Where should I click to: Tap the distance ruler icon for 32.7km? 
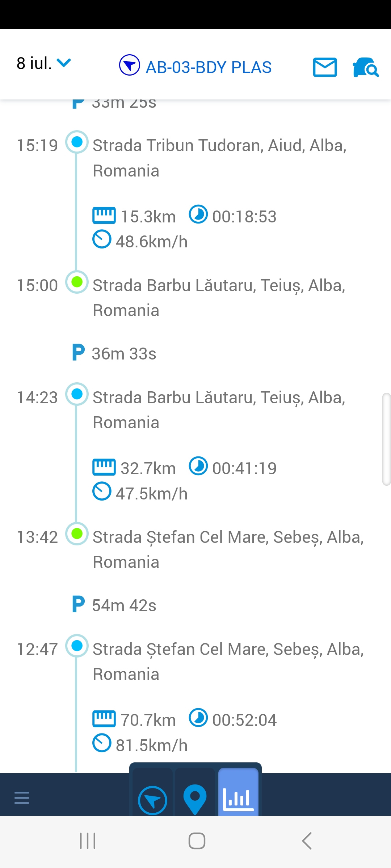pos(104,468)
